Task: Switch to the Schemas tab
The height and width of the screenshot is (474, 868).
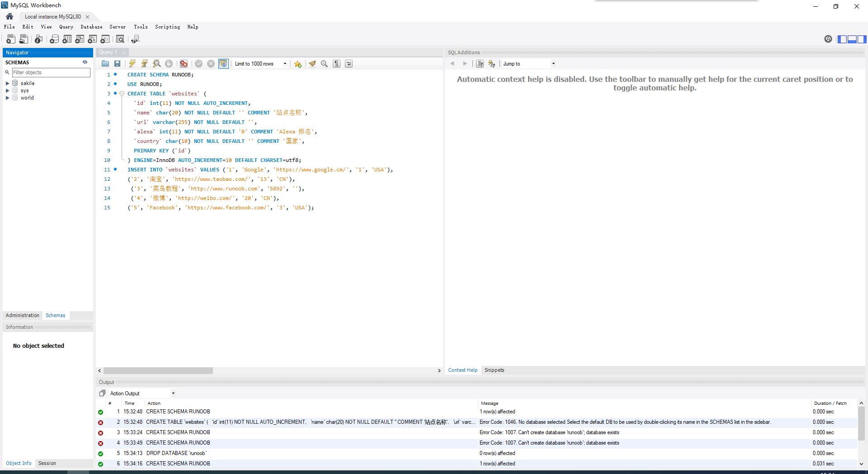Action: (x=56, y=315)
